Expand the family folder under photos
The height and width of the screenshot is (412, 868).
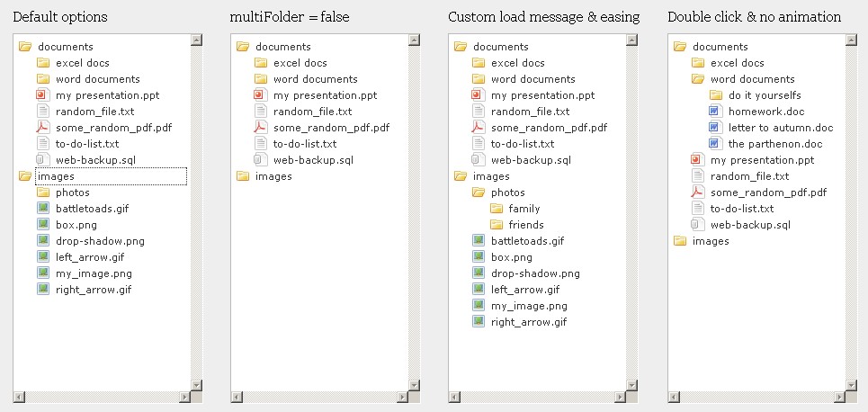click(524, 208)
